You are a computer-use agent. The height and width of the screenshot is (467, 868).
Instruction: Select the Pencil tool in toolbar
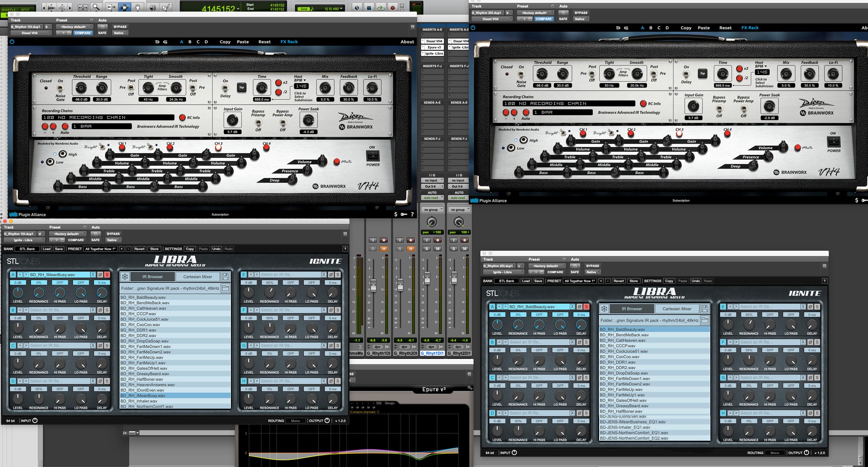pos(165,7)
